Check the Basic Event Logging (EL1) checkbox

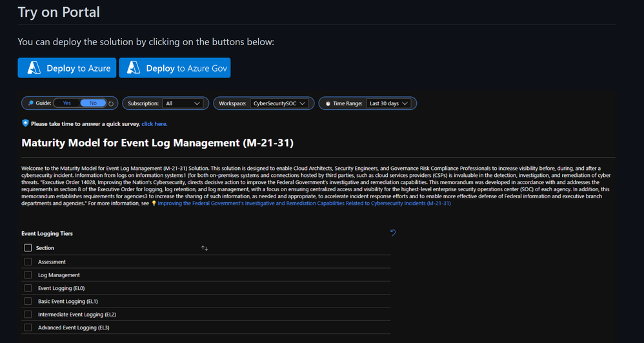point(28,301)
